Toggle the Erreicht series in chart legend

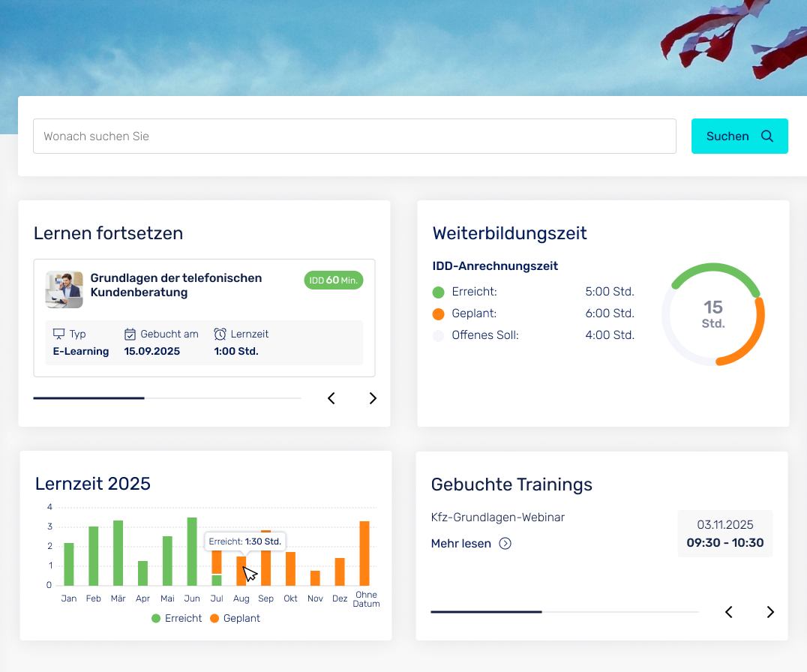click(177, 618)
